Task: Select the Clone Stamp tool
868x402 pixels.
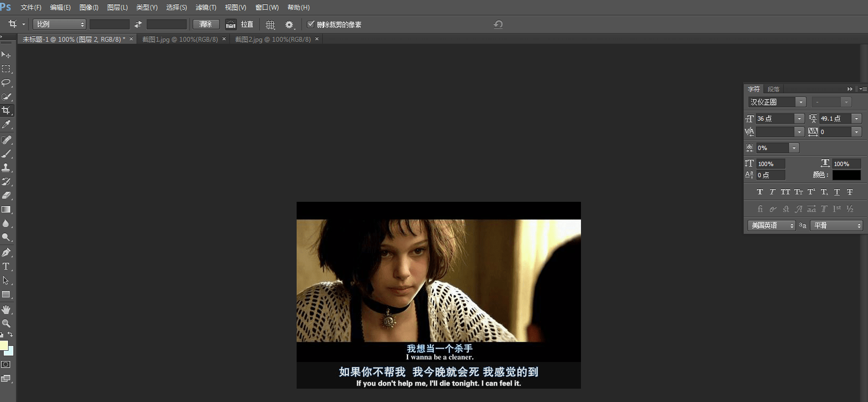Action: tap(6, 168)
